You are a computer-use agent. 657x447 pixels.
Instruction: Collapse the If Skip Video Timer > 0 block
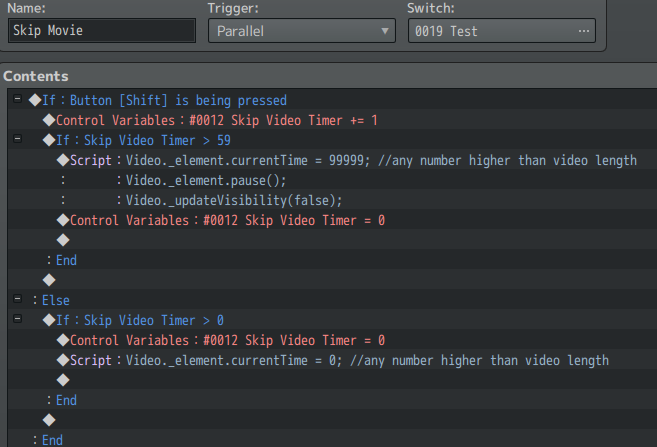click(x=19, y=320)
